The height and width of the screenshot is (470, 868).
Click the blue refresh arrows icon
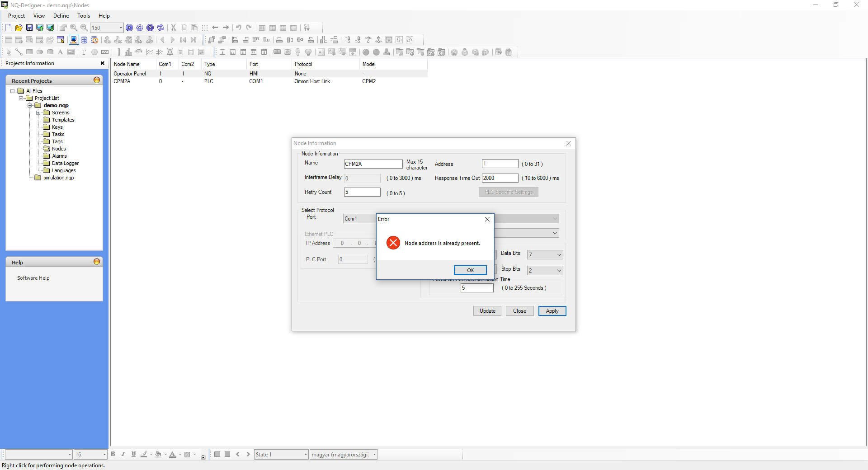click(160, 28)
